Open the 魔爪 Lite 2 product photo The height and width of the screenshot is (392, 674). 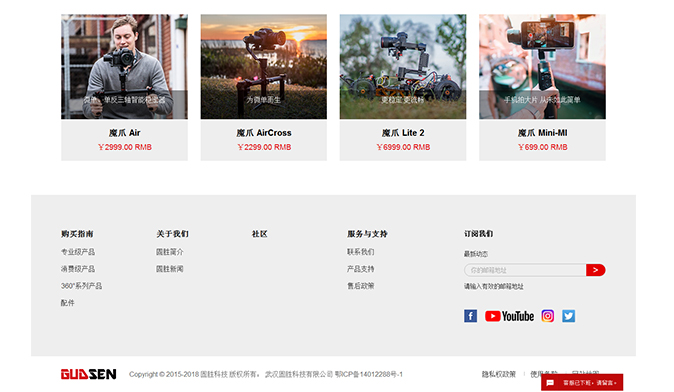(x=403, y=67)
